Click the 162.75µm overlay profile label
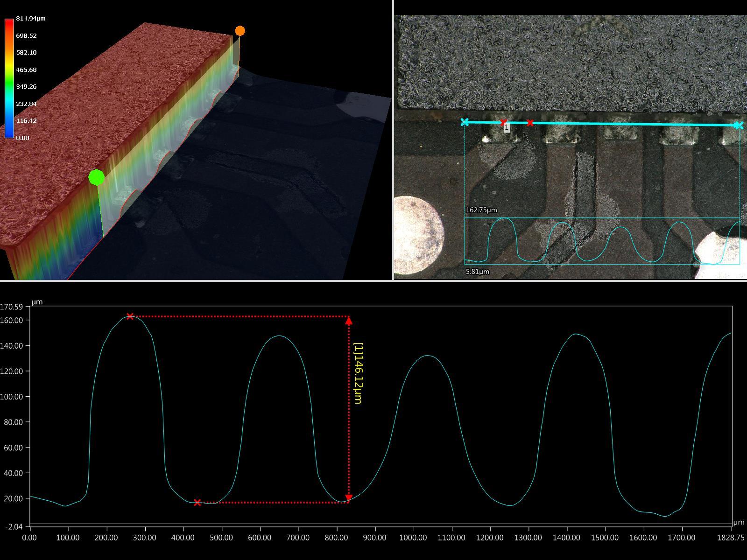 [481, 210]
